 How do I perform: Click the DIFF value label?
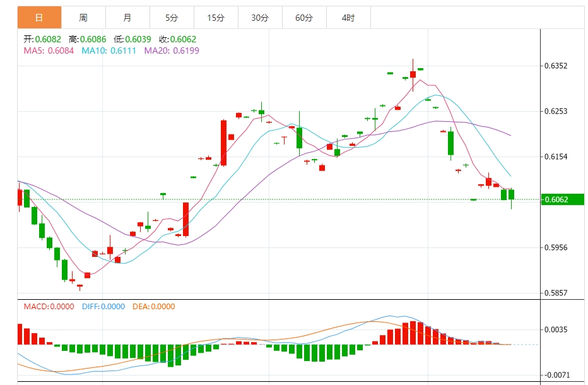coord(103,307)
